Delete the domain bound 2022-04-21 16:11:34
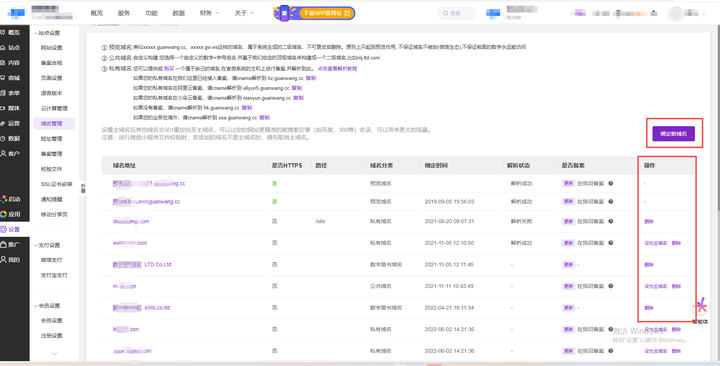Viewport: 720px width, 366px height. 649,308
